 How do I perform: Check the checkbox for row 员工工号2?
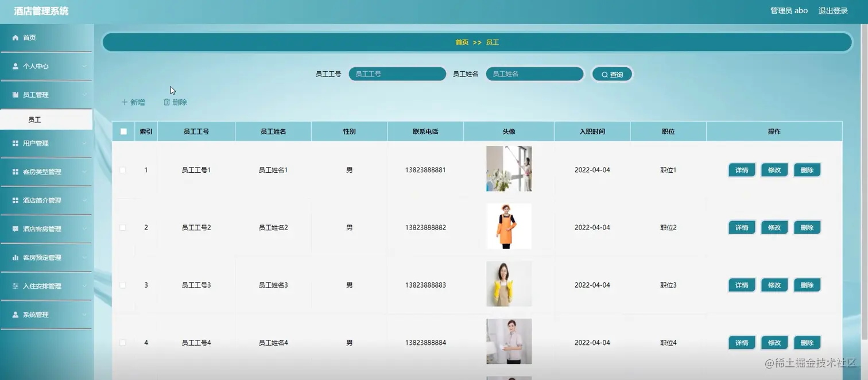click(123, 227)
